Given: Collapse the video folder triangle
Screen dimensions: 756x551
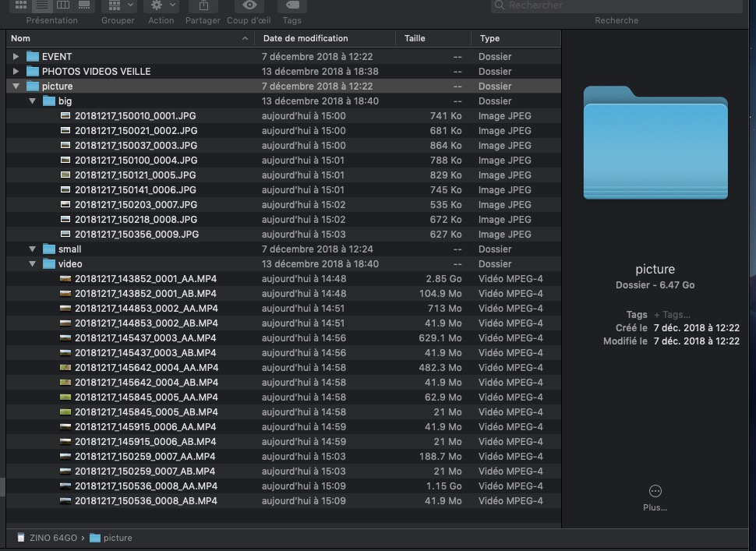Looking at the screenshot, I should point(32,264).
